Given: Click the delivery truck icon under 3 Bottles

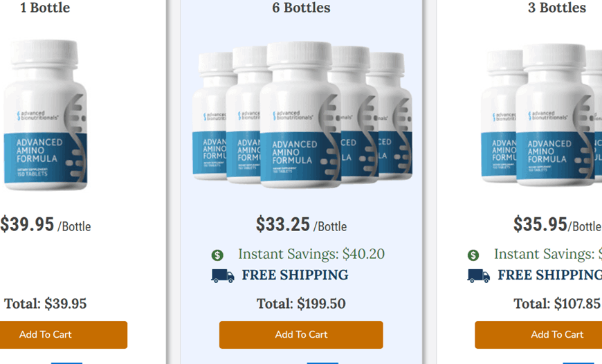Looking at the screenshot, I should coord(478,275).
